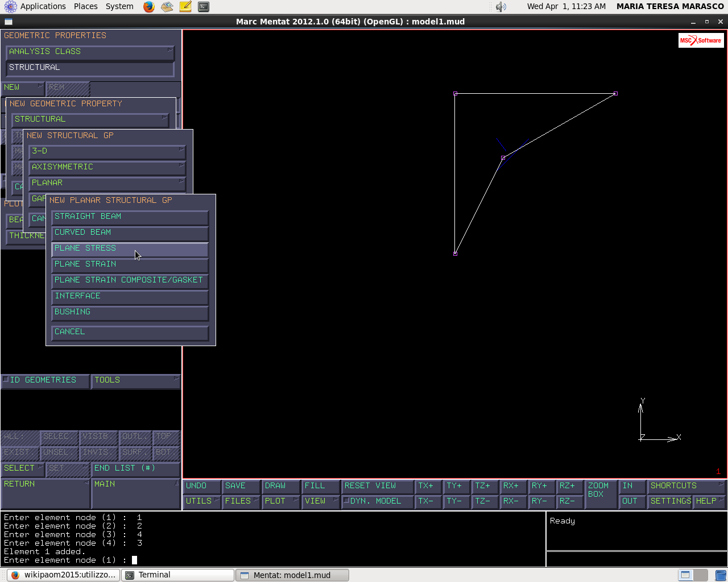Launch the terminal icon in top panel
The image size is (728, 582).
coord(204,7)
